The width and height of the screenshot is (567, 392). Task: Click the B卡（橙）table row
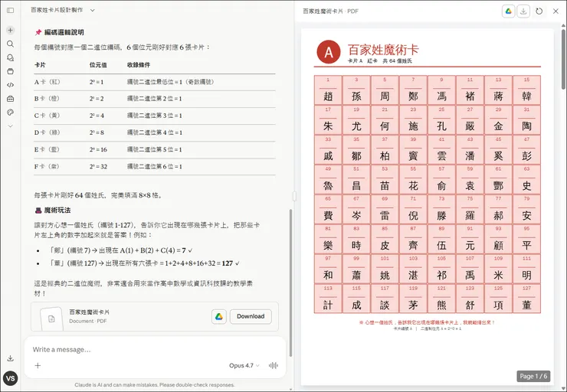(155, 99)
